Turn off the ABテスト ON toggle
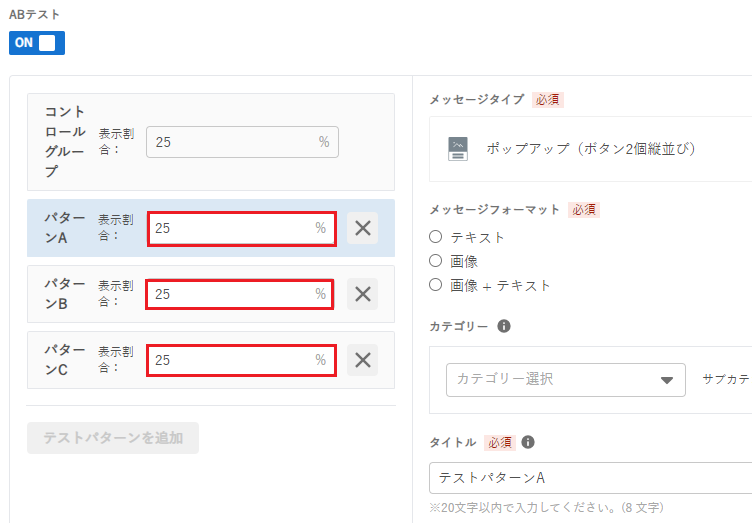752x523 pixels. 37,43
